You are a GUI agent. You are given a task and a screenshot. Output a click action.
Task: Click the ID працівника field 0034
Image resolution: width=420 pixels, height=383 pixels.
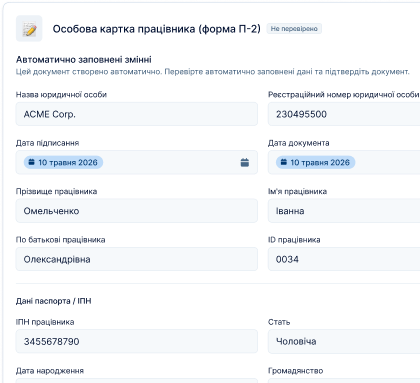pos(344,259)
